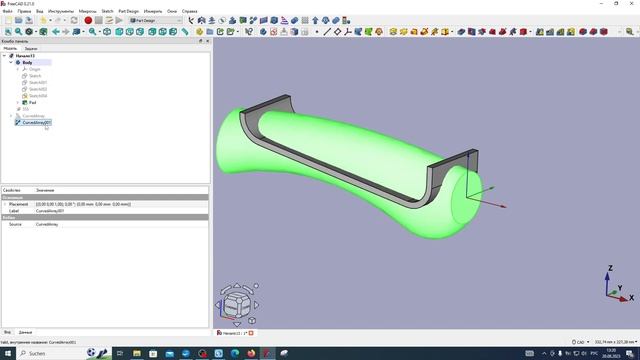
Task: Create a new document with the New icon
Action: [8, 20]
